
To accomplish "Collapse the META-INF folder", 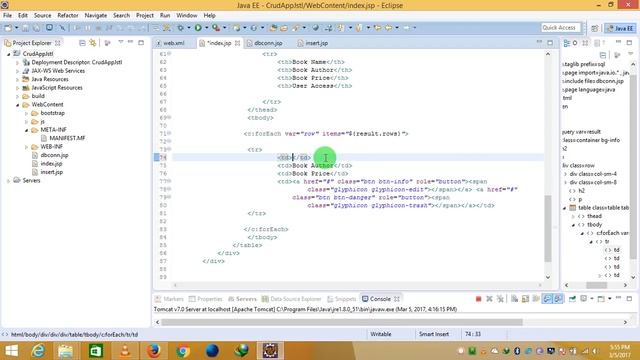I will click(27, 130).
